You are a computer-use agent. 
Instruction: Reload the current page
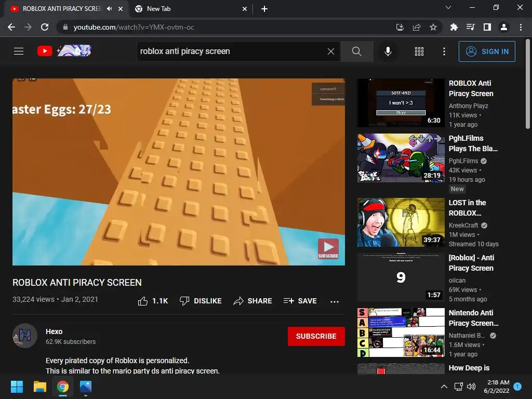pyautogui.click(x=45, y=27)
